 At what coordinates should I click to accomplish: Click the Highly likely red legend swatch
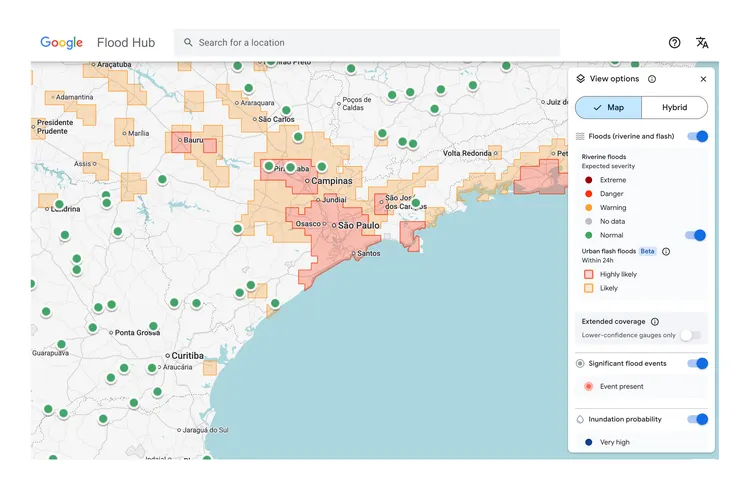point(588,274)
